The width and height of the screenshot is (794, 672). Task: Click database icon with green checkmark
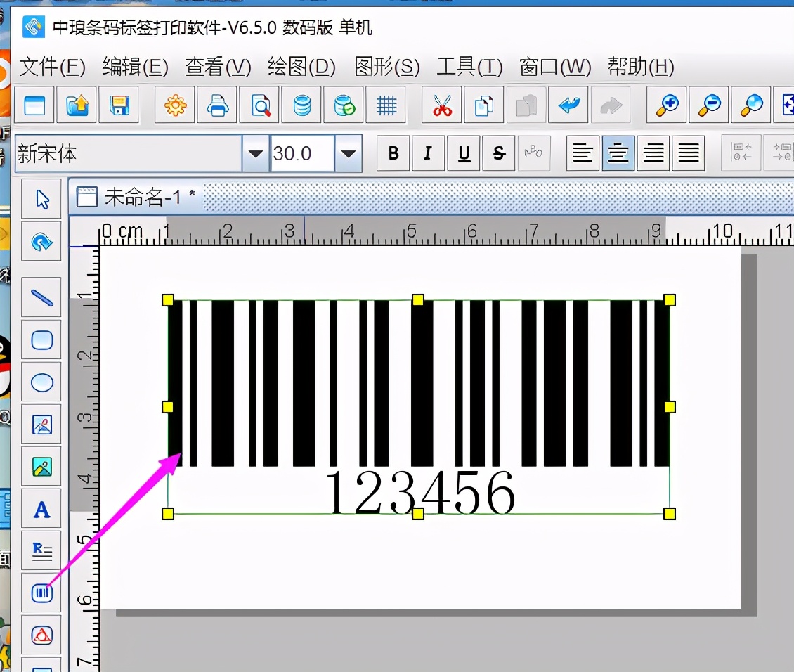(344, 105)
